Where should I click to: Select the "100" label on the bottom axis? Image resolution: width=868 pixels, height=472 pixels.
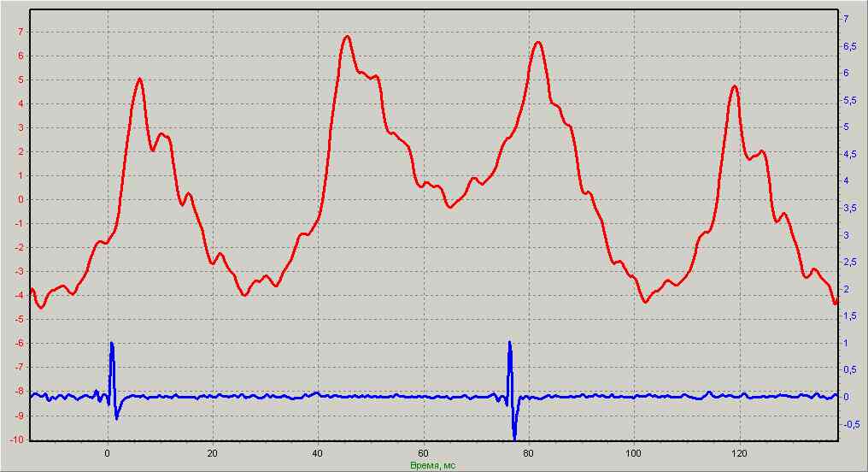point(634,452)
